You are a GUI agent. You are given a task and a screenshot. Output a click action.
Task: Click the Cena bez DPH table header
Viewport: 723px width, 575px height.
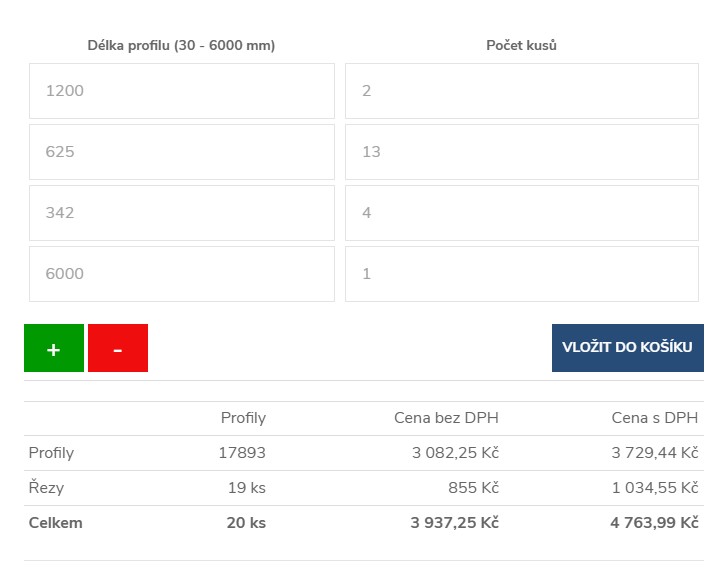point(446,418)
